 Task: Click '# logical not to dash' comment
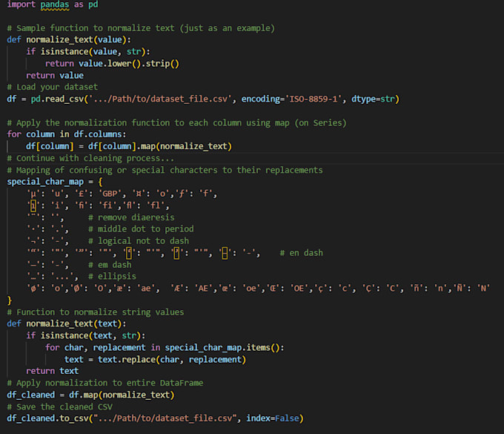(x=139, y=240)
